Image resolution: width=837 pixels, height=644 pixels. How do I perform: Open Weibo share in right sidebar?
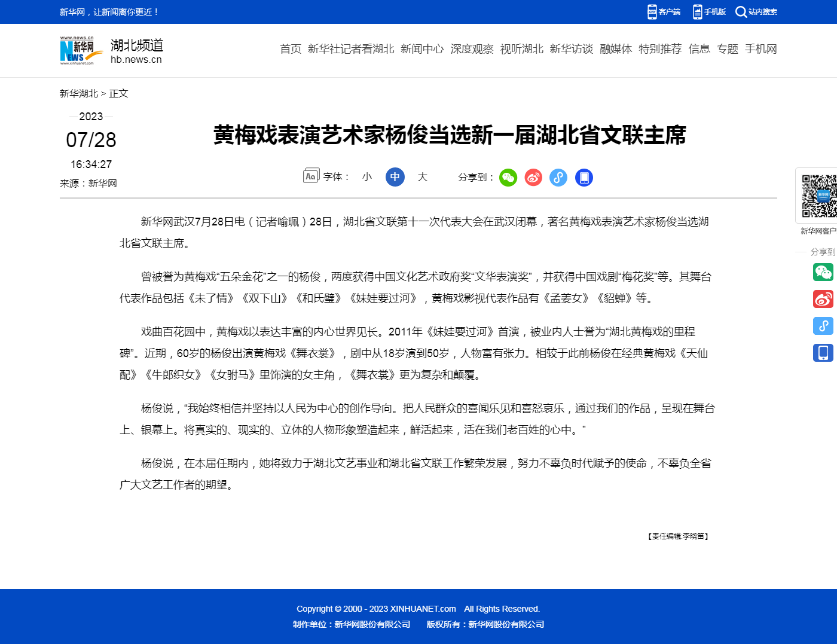click(x=823, y=299)
